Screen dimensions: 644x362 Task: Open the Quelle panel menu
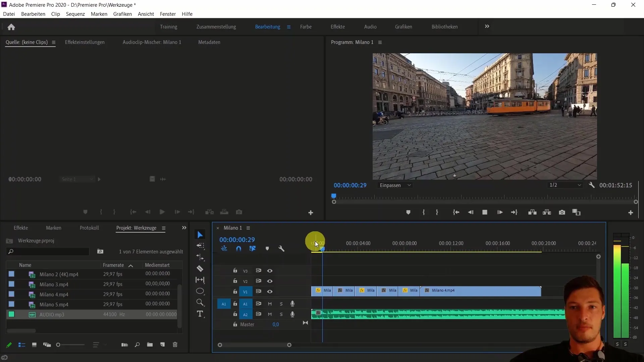point(53,42)
